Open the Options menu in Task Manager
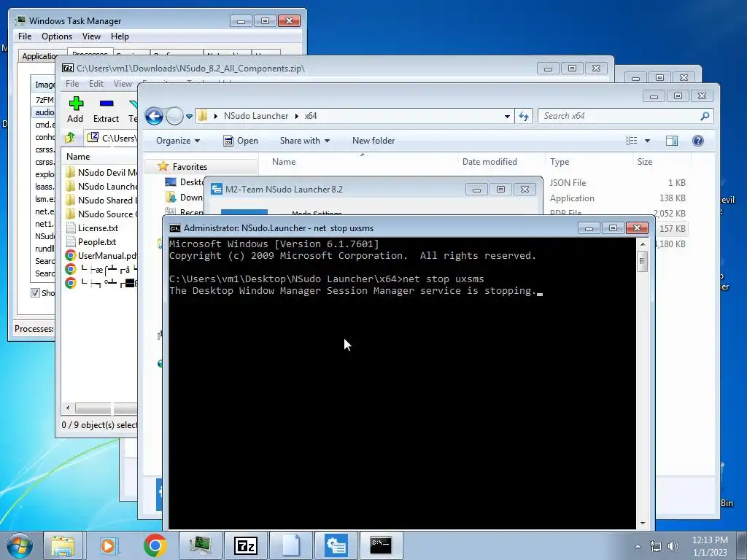Image resolution: width=747 pixels, height=560 pixels. (x=57, y=36)
